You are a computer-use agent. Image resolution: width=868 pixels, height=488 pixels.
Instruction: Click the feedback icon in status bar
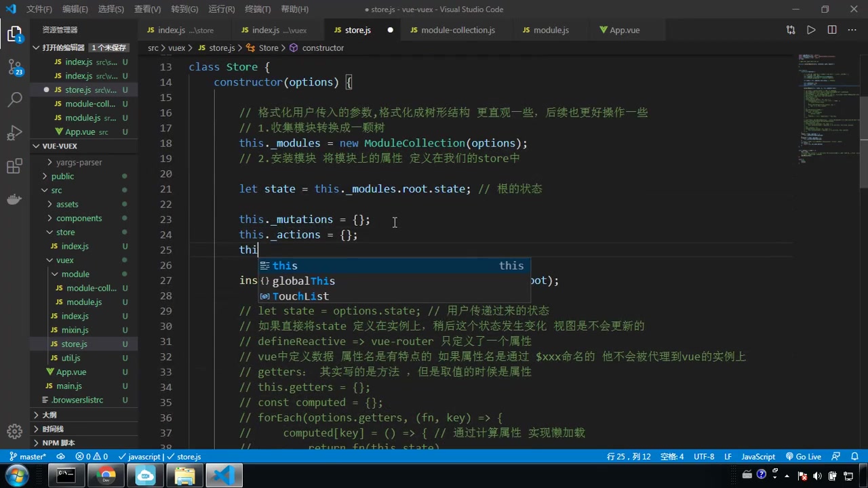tap(835, 457)
